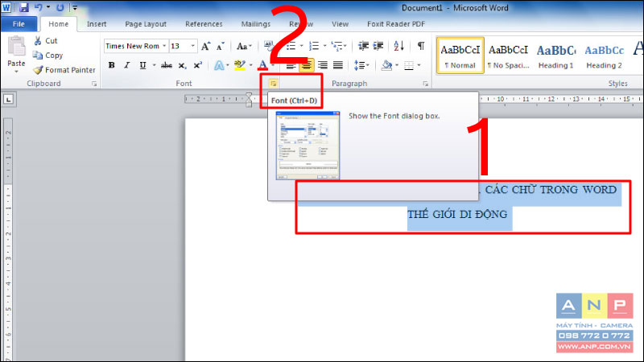Select Align Text Right
The width and height of the screenshot is (644, 362).
[323, 65]
